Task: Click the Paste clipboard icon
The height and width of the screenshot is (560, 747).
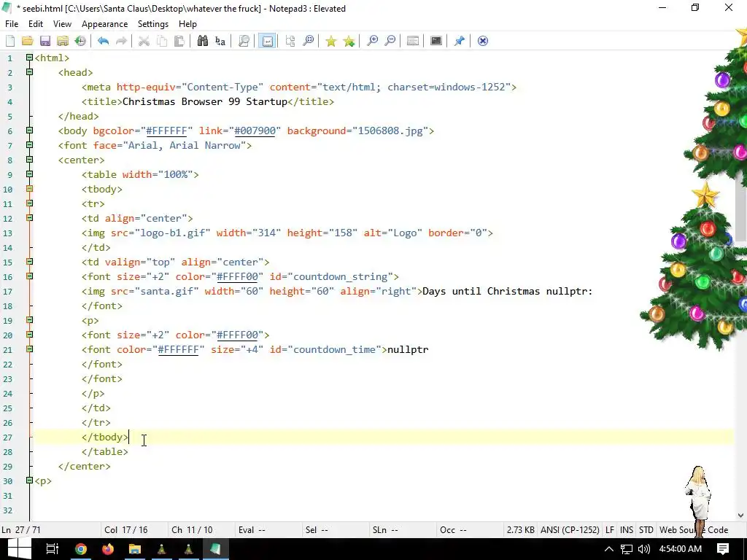Action: [179, 41]
